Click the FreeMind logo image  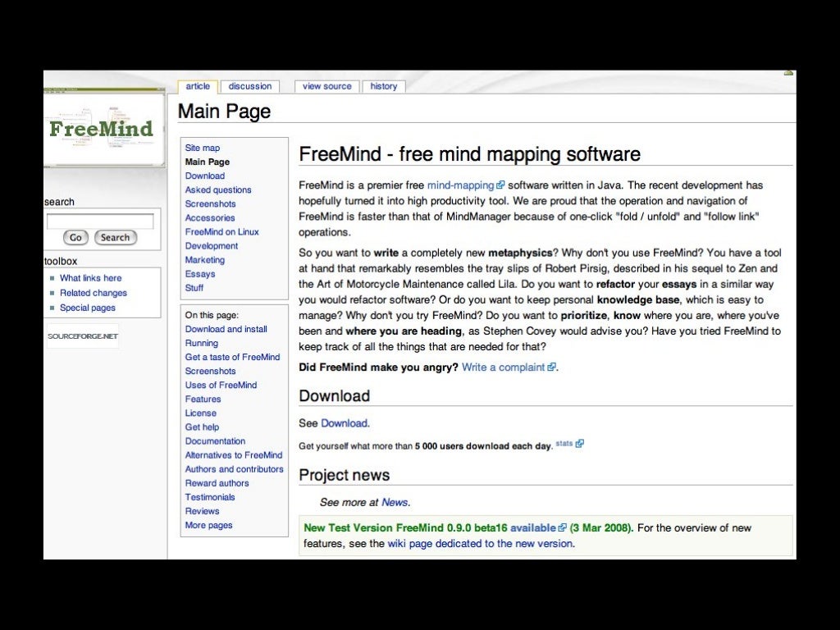(x=104, y=127)
